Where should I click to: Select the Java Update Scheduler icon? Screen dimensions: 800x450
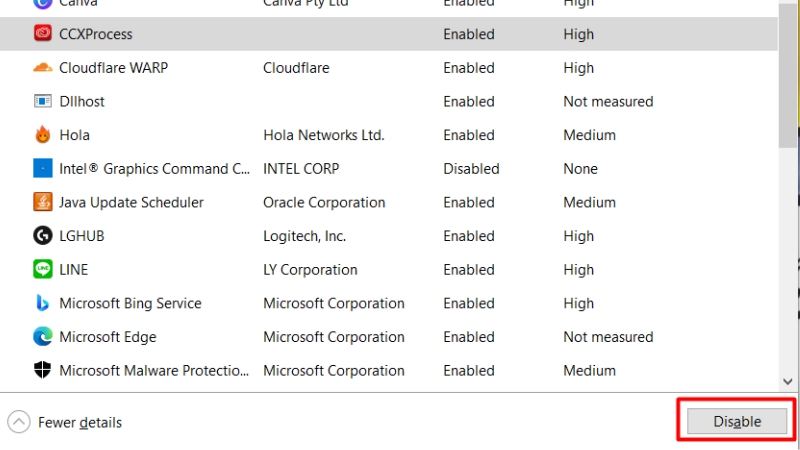click(43, 202)
